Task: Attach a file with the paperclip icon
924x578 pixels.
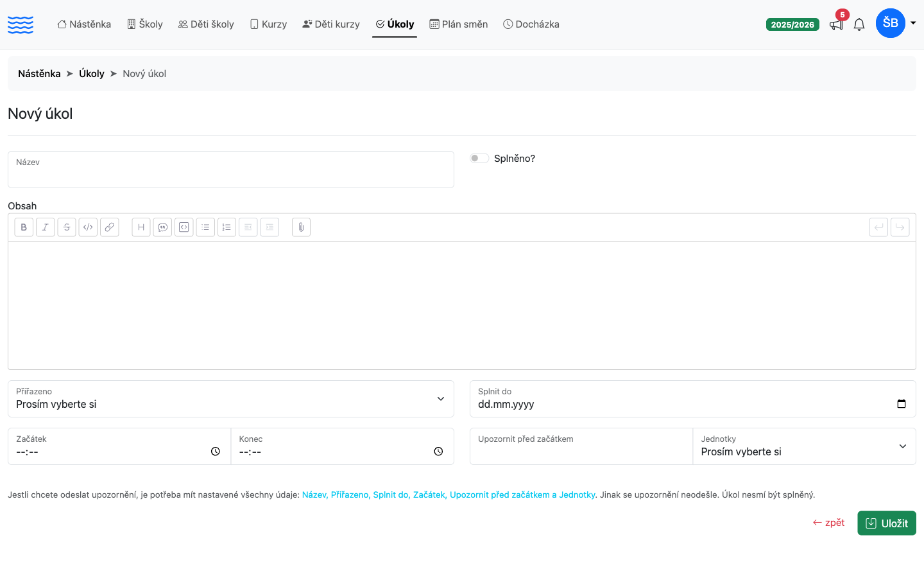Action: tap(301, 227)
